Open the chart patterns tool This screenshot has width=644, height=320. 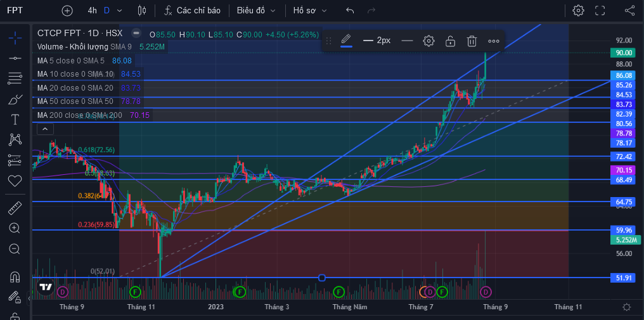(x=15, y=139)
